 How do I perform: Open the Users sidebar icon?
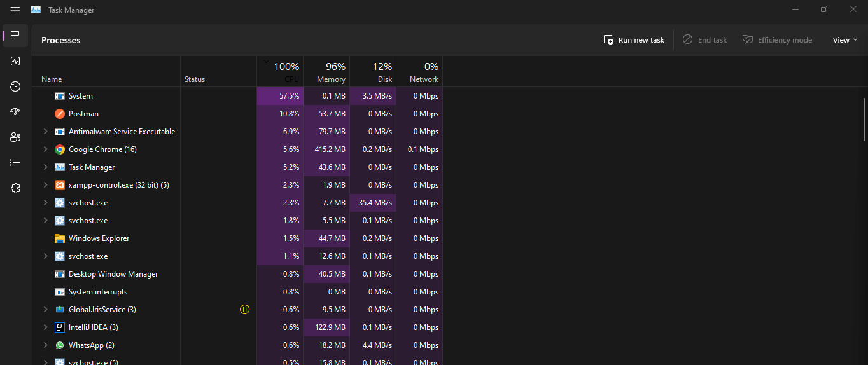coord(15,137)
